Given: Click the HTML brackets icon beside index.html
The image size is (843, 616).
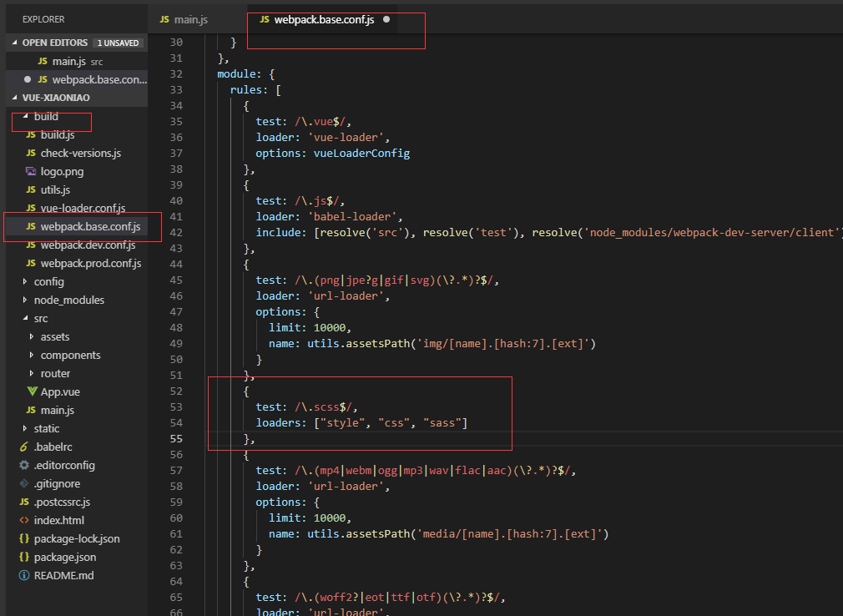Looking at the screenshot, I should (24, 520).
